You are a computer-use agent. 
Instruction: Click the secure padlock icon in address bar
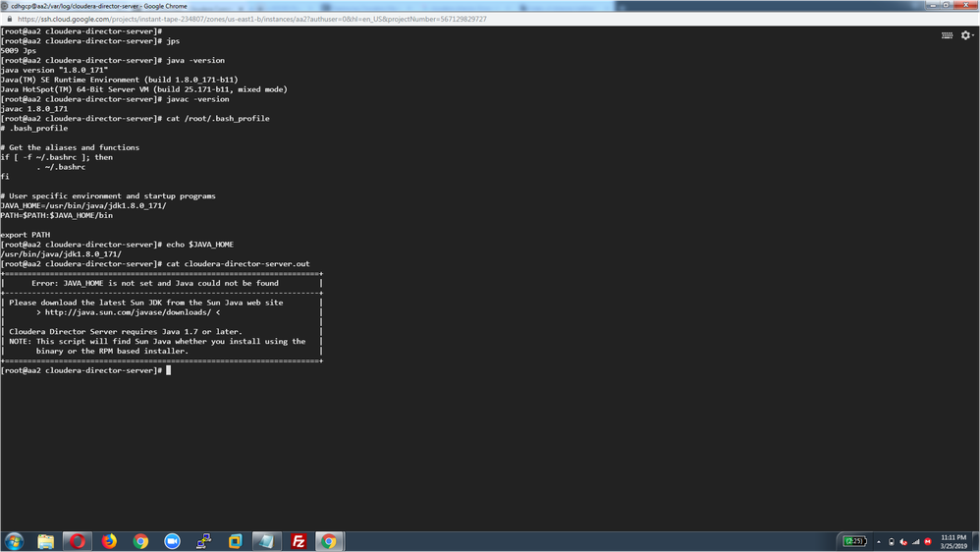point(10,19)
